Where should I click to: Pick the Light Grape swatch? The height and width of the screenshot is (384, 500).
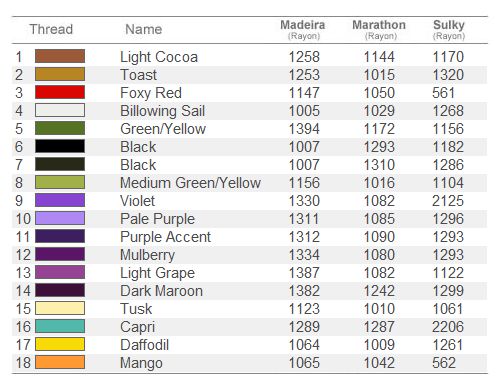coord(60,272)
